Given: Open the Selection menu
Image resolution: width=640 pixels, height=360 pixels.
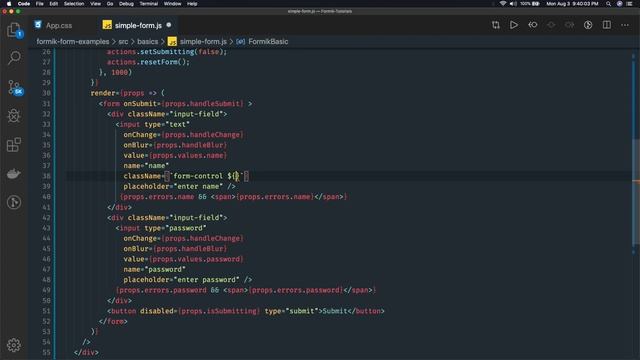Looking at the screenshot, I should tap(74, 4).
